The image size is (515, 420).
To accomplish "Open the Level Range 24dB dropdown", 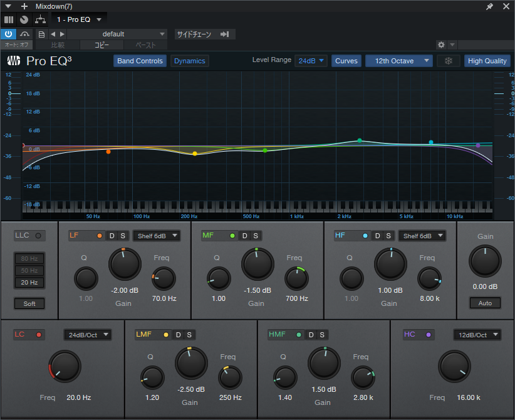I will [x=311, y=61].
